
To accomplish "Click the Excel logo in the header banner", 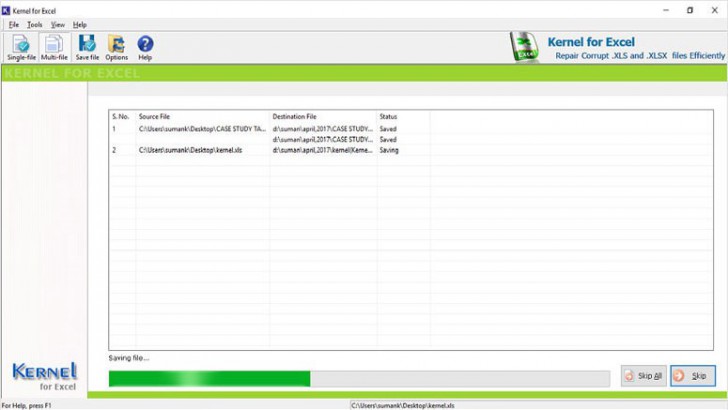I will point(524,47).
